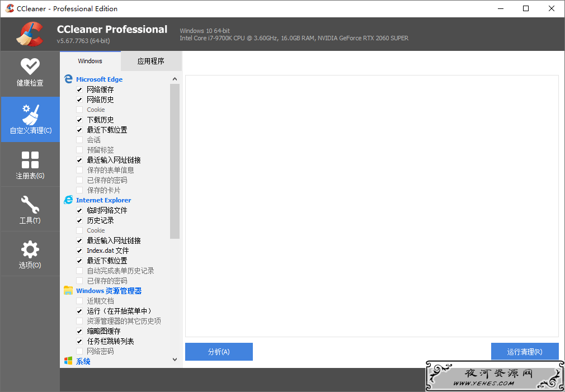Click the 系统 Windows flag icon

pyautogui.click(x=68, y=361)
